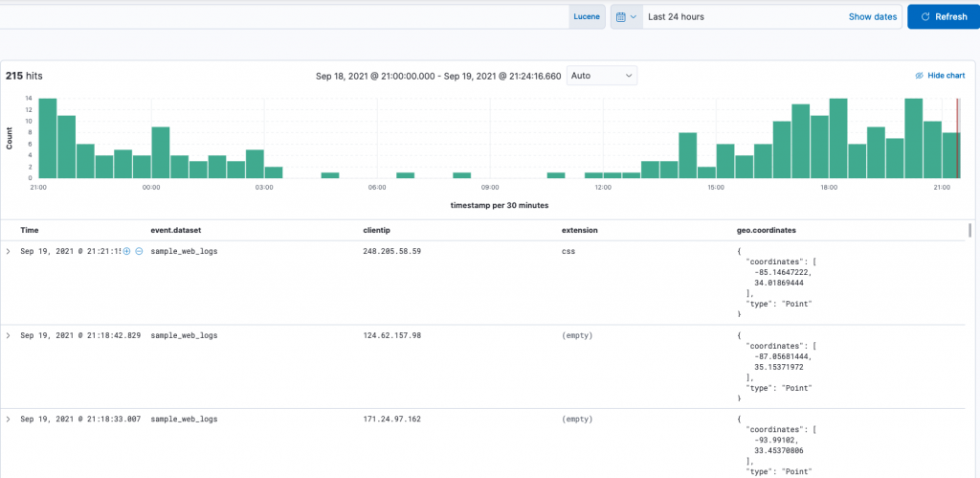980x478 pixels.
Task: Click the refresh icon in Refresh button
Action: (x=925, y=17)
